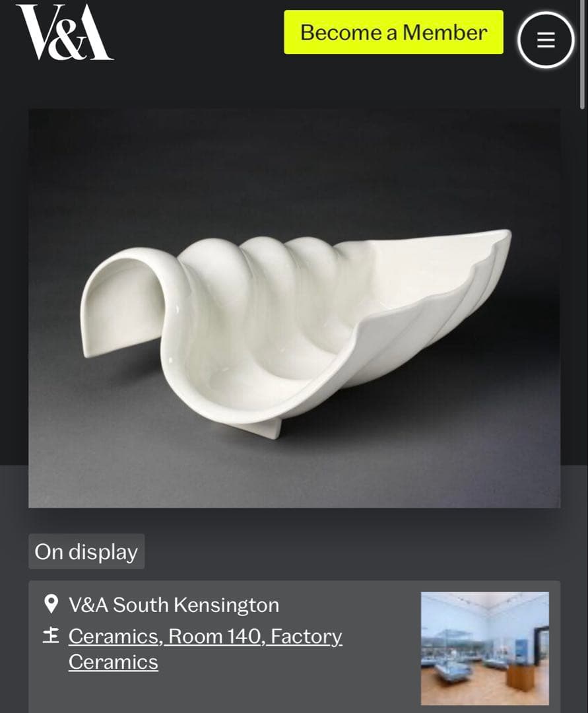
Task: Open the Room 140 gallery thumbnail
Action: (484, 648)
